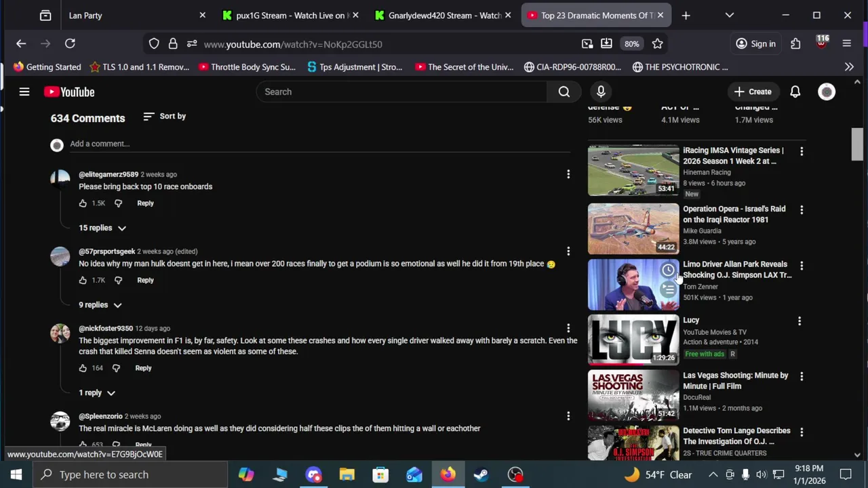Like the comment by @57prsportsgeek
Screen dimensions: 868x488
click(83, 280)
